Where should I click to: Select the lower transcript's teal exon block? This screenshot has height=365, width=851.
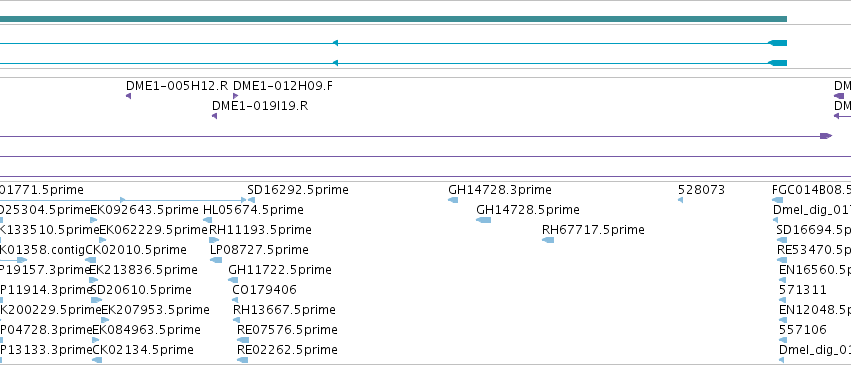(x=778, y=63)
